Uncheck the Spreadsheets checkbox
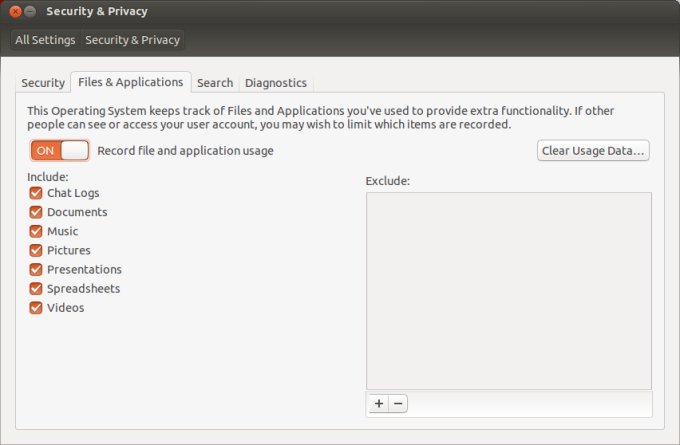The height and width of the screenshot is (445, 680). click(36, 288)
